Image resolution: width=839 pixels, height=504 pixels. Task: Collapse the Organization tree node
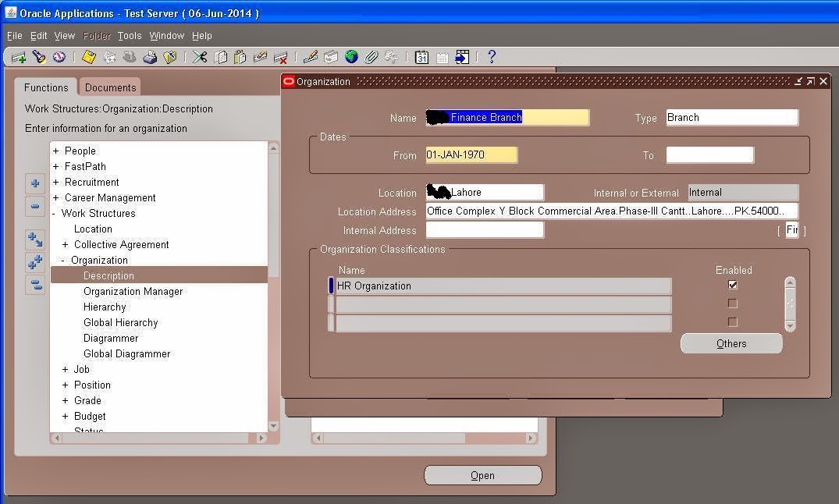click(x=63, y=260)
